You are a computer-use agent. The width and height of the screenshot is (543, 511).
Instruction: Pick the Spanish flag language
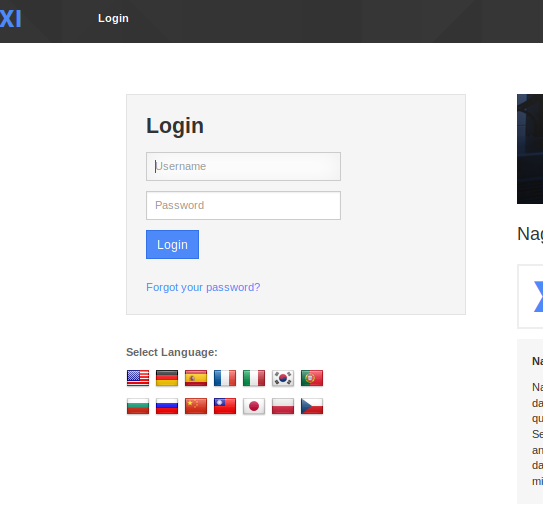tap(196, 378)
